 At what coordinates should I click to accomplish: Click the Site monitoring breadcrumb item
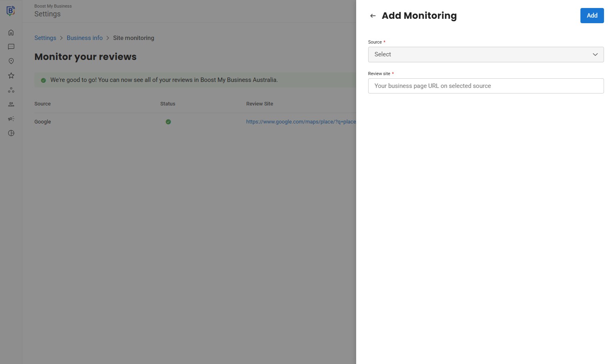tap(134, 38)
